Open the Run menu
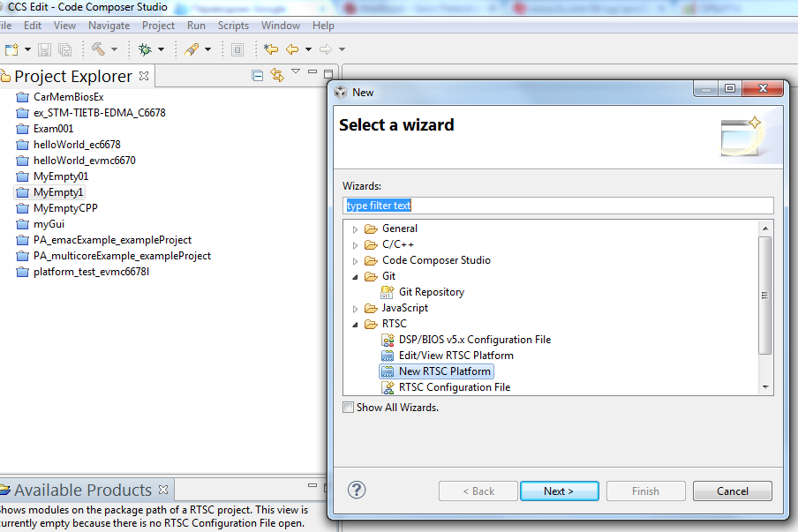 pyautogui.click(x=196, y=26)
